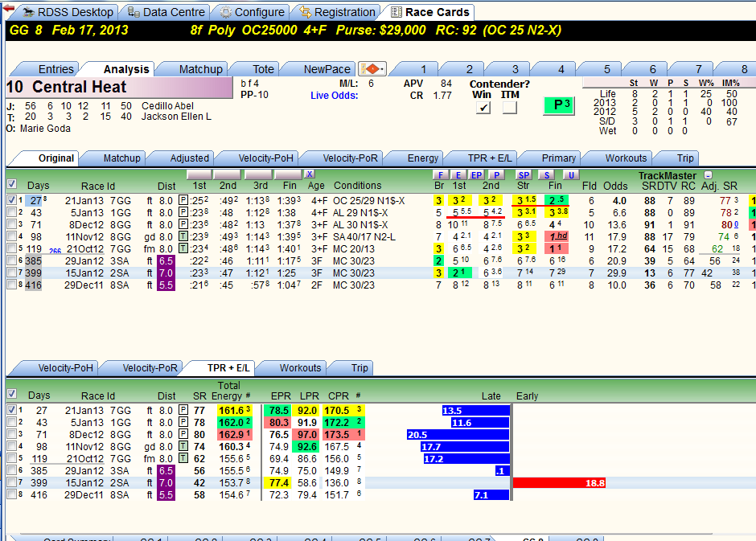The image size is (756, 541).
Task: Click the red 18.8 Early bar
Action: (x=559, y=482)
